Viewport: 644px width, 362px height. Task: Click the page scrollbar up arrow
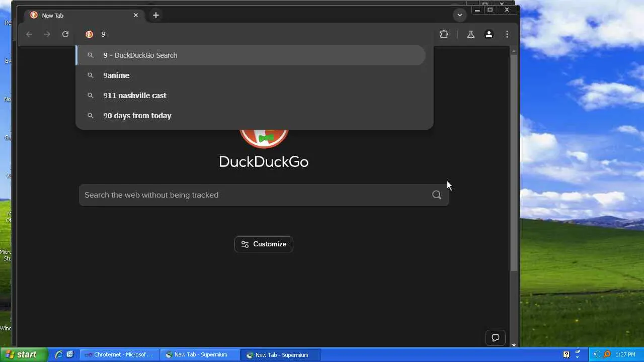pyautogui.click(x=514, y=50)
